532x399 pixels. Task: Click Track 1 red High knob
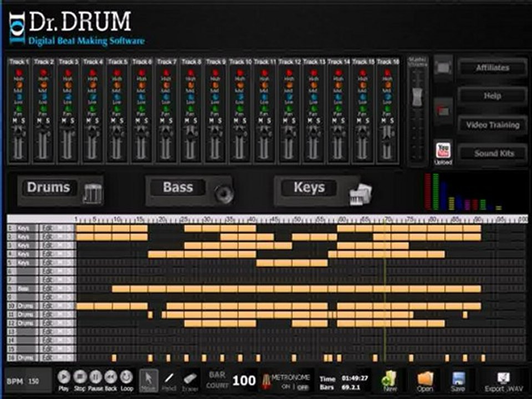[x=19, y=73]
